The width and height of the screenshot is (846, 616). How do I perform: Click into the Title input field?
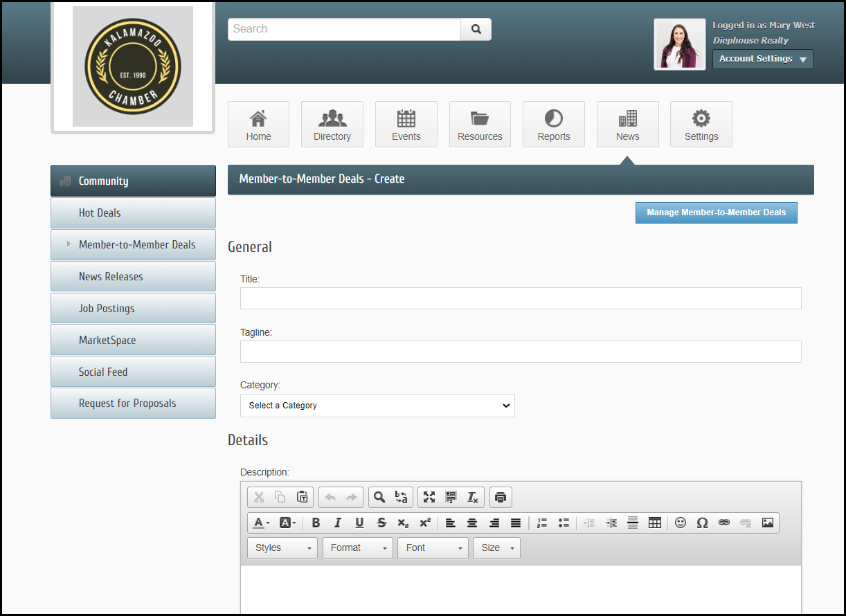[x=521, y=298]
